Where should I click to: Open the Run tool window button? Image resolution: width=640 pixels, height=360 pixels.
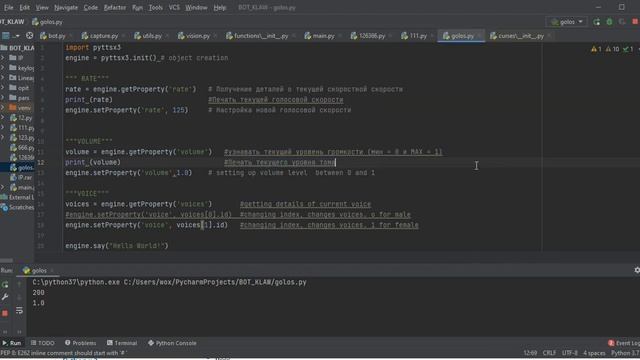pos(11,343)
